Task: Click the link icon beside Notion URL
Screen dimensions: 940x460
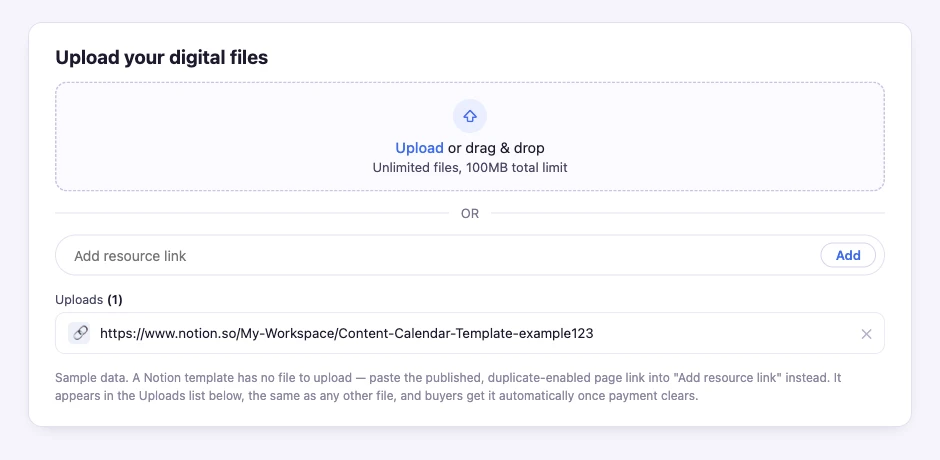Action: tap(79, 333)
